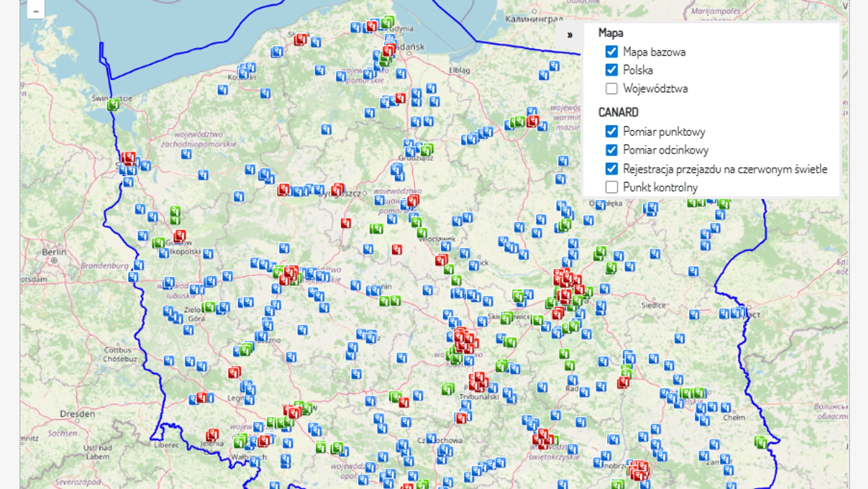Enable Punkt kontrolny layer
Screen dimensions: 868x489
tap(611, 187)
